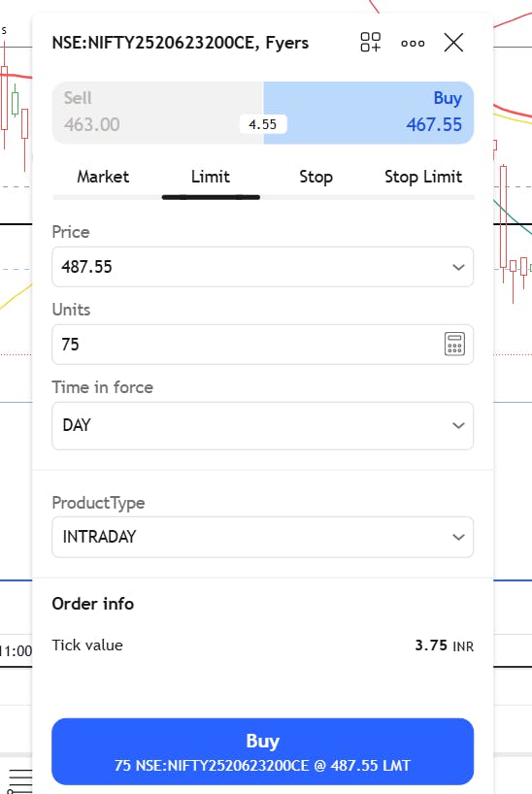Click the 4.55 spread badge
532x794 pixels.
click(x=263, y=124)
